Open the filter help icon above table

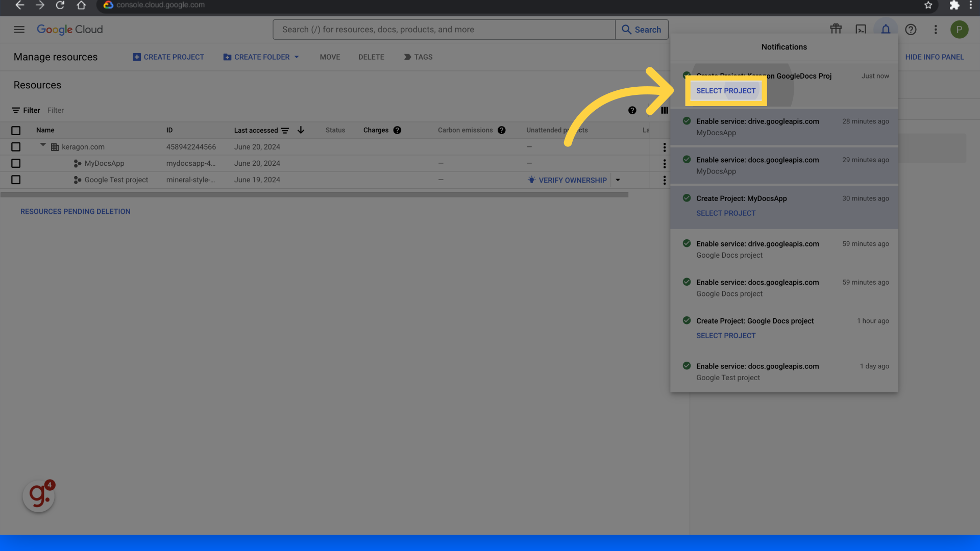click(632, 110)
